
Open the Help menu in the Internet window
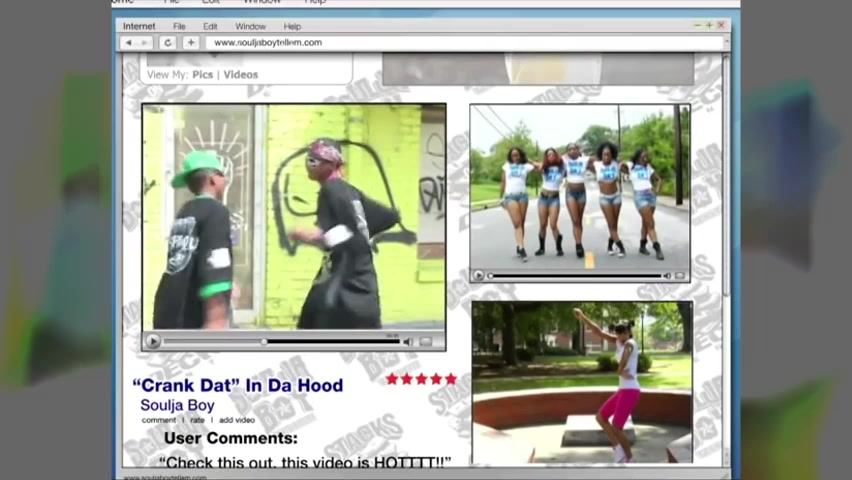pyautogui.click(x=292, y=26)
